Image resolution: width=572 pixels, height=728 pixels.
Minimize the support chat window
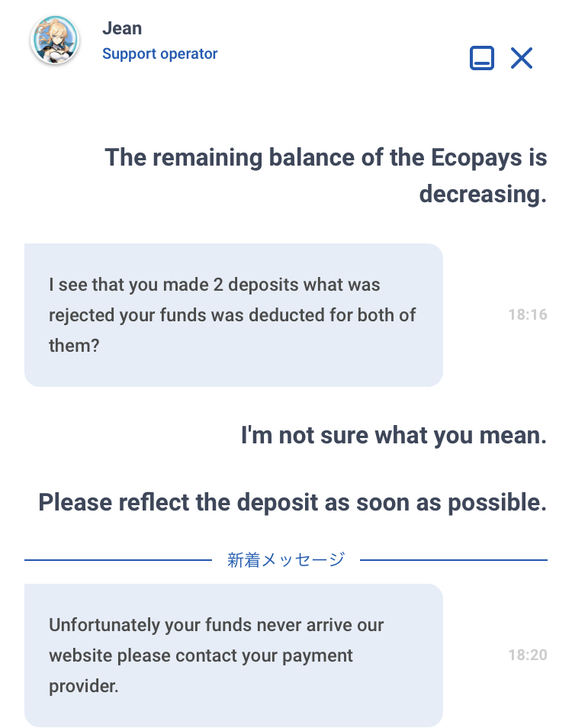482,58
